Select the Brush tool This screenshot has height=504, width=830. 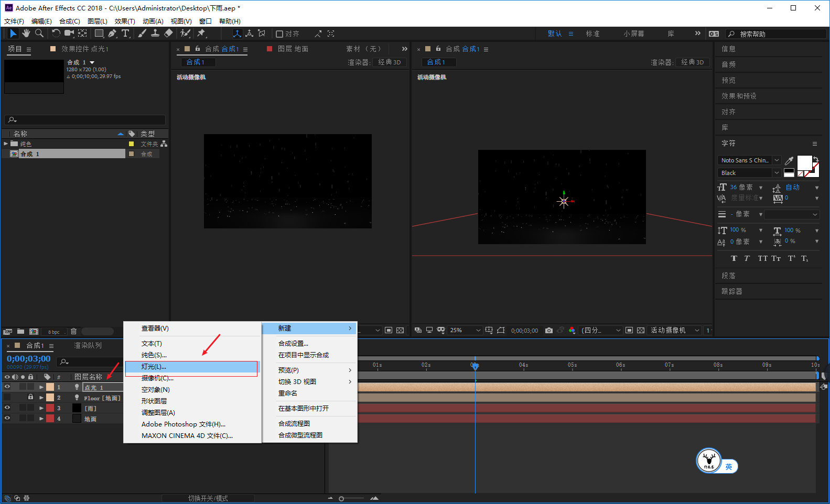coord(142,34)
